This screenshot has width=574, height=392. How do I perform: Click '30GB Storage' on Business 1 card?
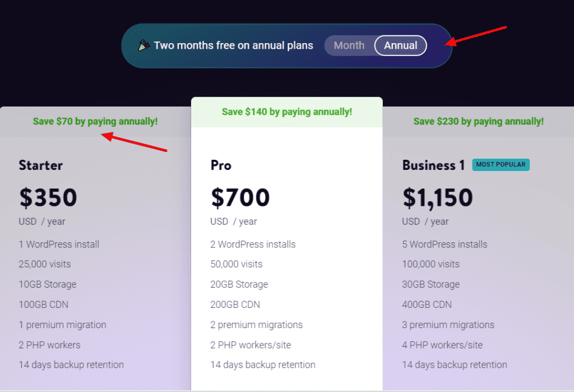[x=430, y=284]
